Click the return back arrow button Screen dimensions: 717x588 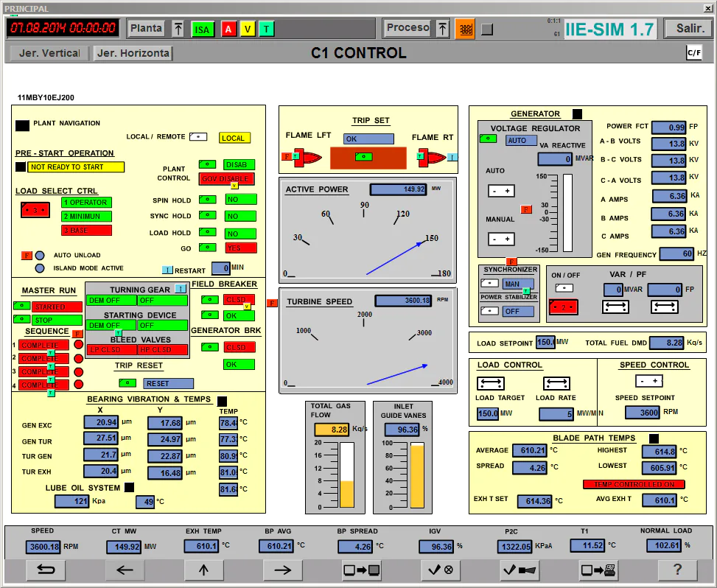(x=46, y=570)
